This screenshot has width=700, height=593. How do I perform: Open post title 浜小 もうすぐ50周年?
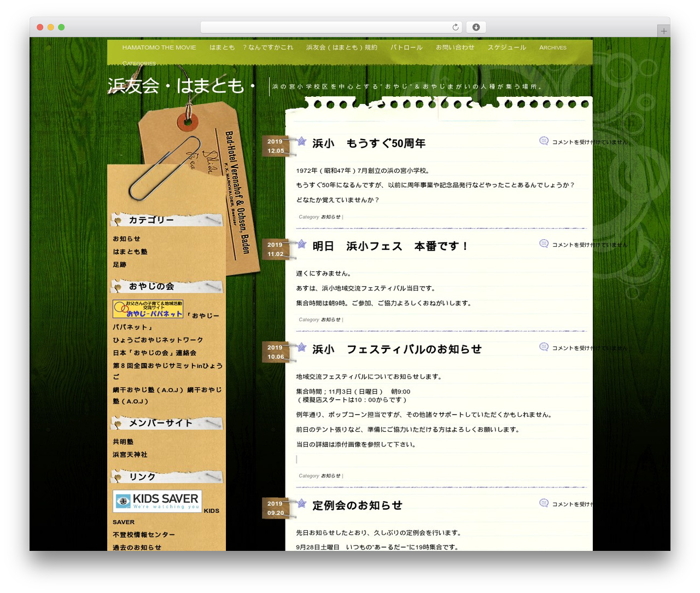pyautogui.click(x=369, y=143)
